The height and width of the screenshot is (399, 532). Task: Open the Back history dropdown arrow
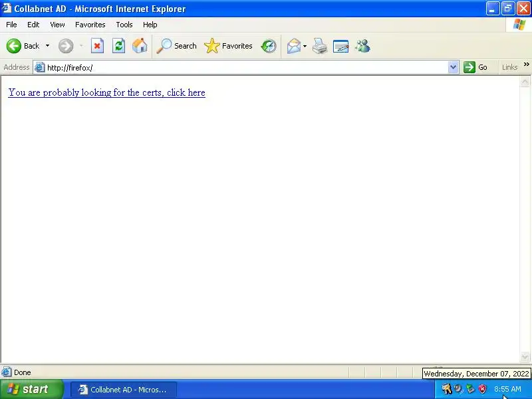pos(47,46)
